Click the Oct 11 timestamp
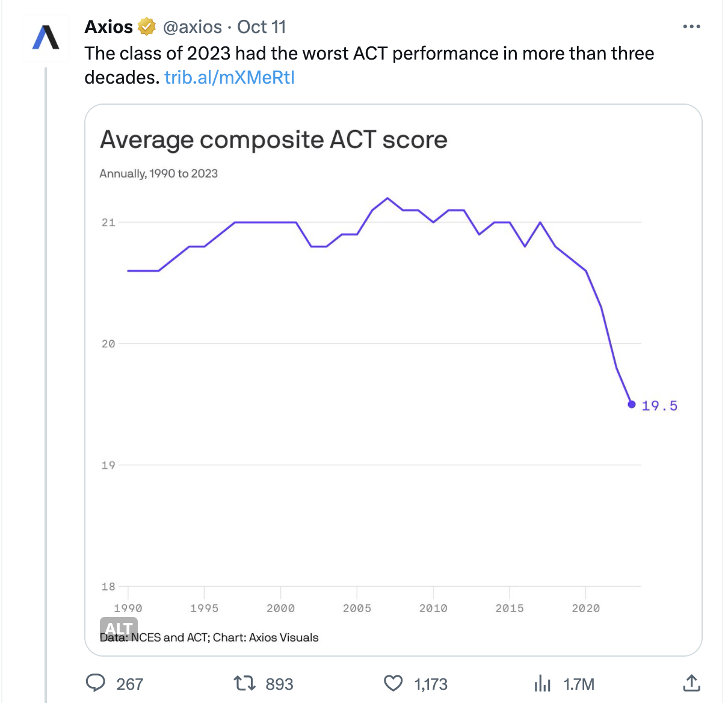The height and width of the screenshot is (703, 728). 261,27
